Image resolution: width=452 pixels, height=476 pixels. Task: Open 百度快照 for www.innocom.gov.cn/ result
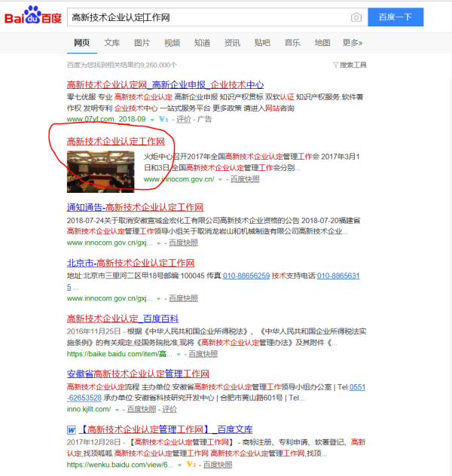click(245, 179)
